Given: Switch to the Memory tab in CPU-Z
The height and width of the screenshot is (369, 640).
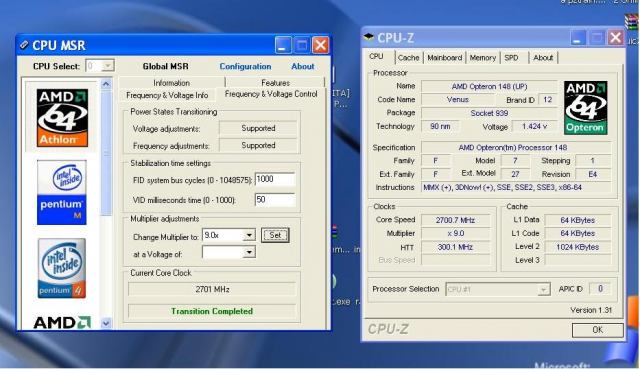Looking at the screenshot, I should [482, 58].
